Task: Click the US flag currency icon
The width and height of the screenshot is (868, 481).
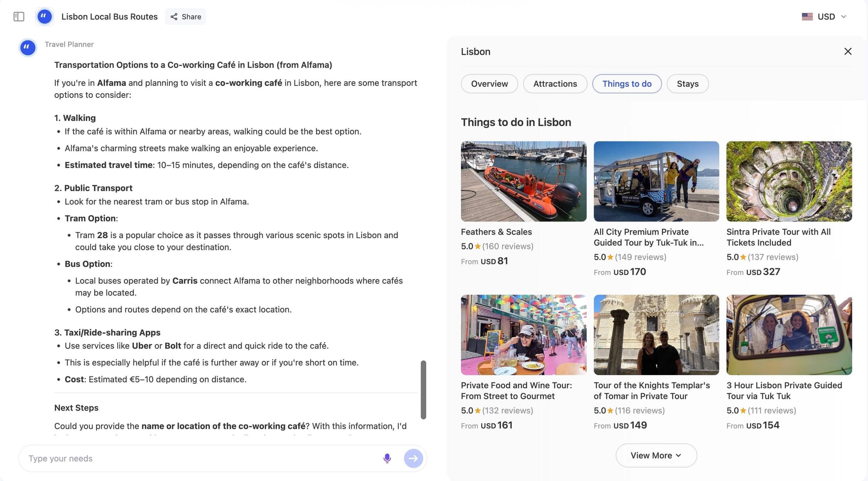Action: (x=807, y=16)
